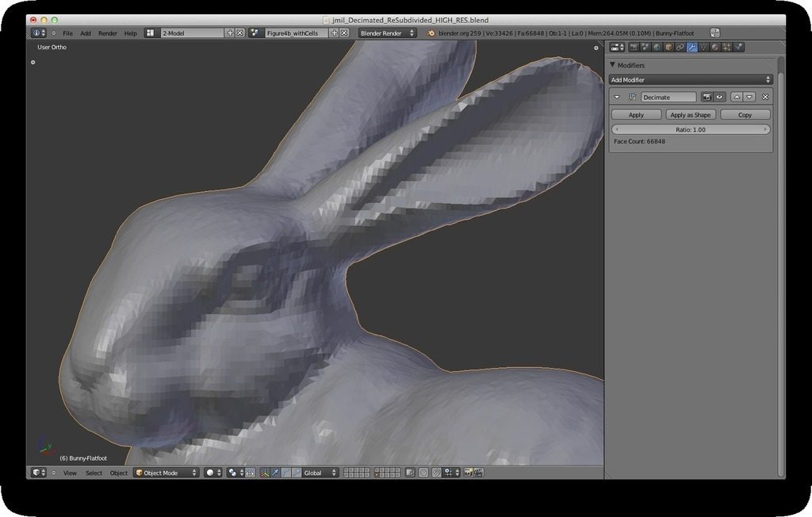This screenshot has width=812, height=517.
Task: Toggle the 3D manipulator widget in header
Action: pyautogui.click(x=264, y=473)
